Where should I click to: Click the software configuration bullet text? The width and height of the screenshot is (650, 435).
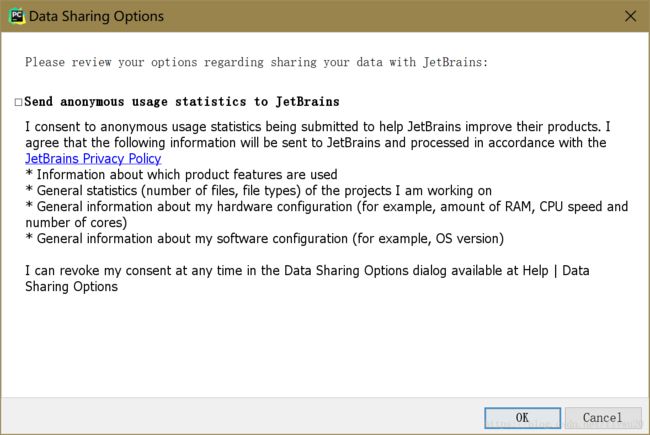265,239
